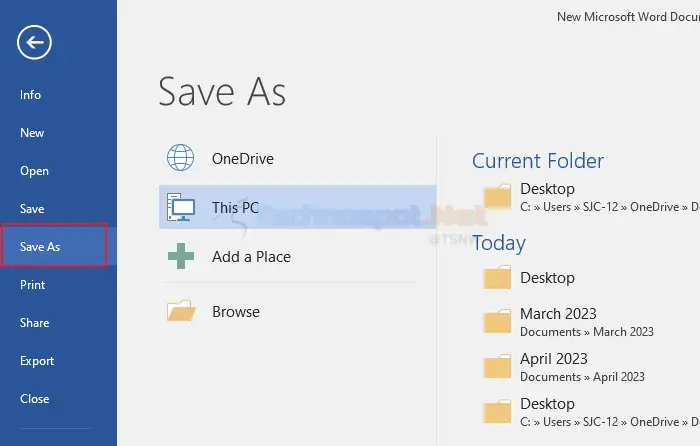Click the April 2023 folder icon
The width and height of the screenshot is (700, 446).
click(497, 367)
